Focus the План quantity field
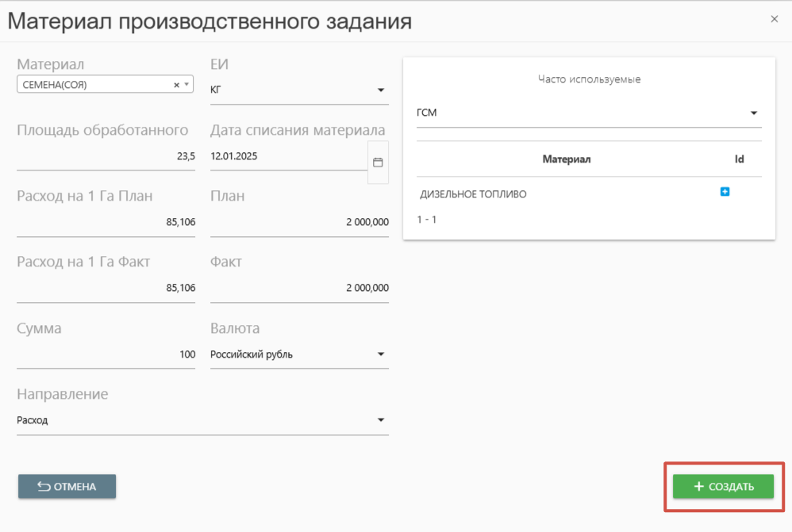The width and height of the screenshot is (792, 532). [x=299, y=222]
